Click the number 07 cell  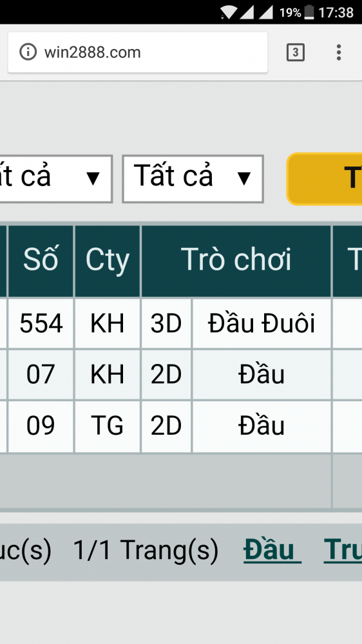[x=41, y=375]
